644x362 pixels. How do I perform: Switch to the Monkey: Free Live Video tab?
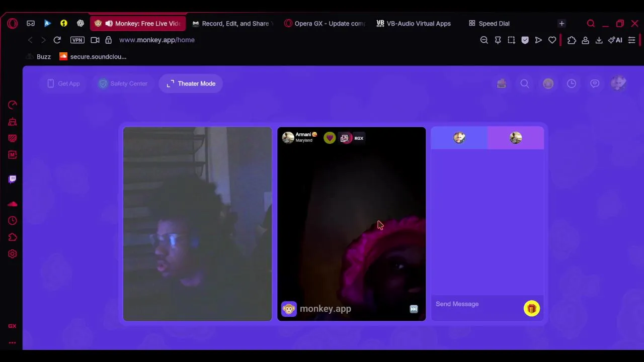tap(138, 23)
